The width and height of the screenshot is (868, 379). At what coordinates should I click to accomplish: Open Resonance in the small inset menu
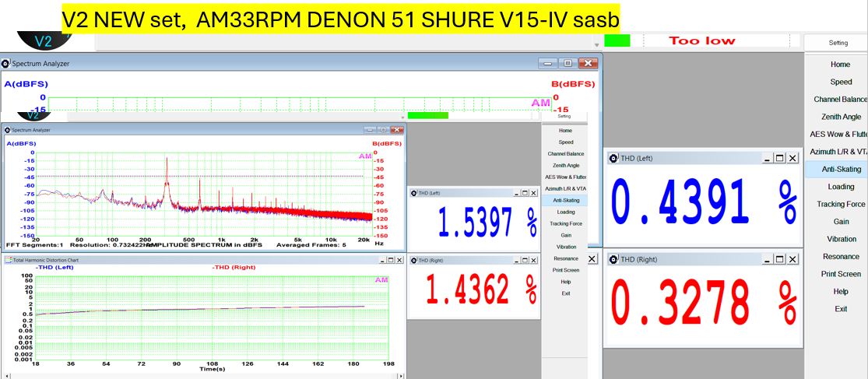[565, 258]
